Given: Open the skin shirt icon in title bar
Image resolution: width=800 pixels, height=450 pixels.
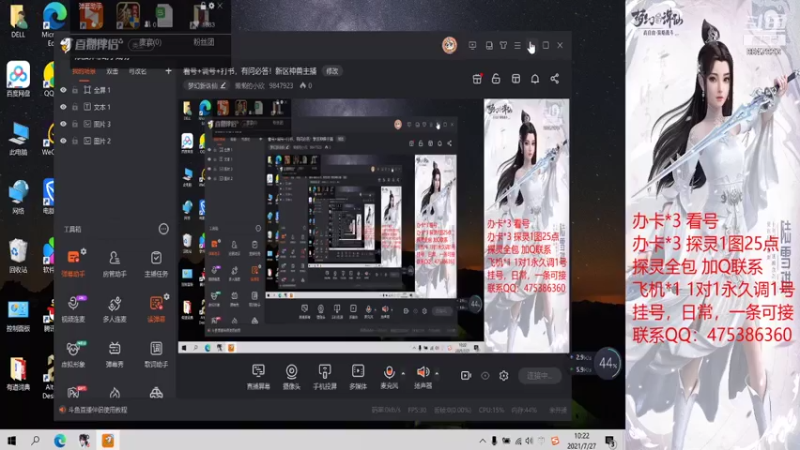Looking at the screenshot, I should click(504, 45).
